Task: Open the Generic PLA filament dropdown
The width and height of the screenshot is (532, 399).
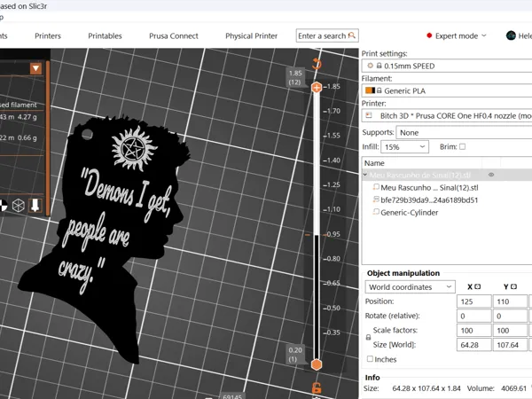Action: click(x=447, y=90)
